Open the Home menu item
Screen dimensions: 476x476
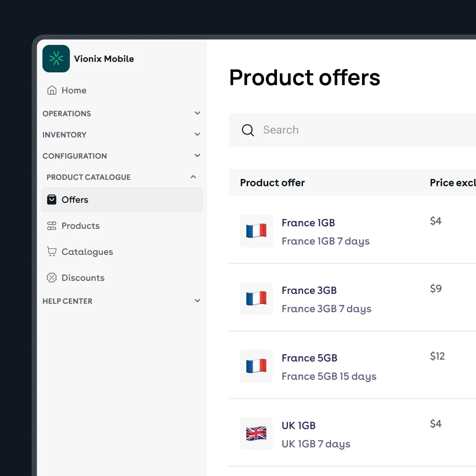point(122,90)
